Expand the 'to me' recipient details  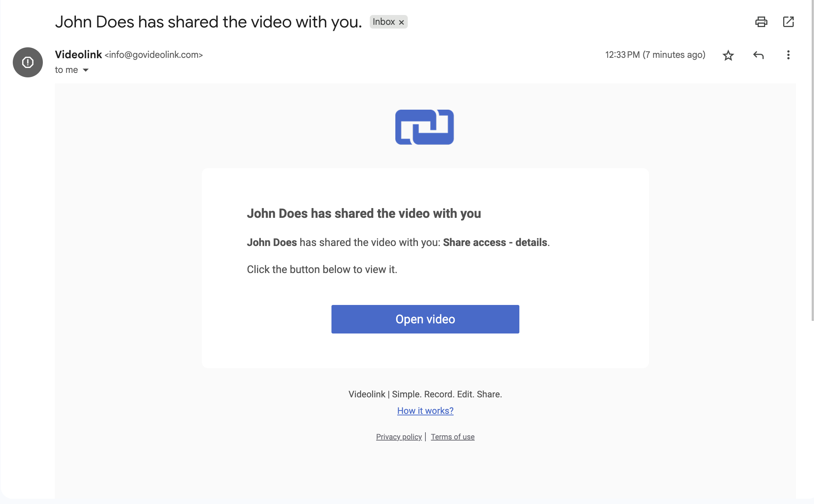[86, 70]
